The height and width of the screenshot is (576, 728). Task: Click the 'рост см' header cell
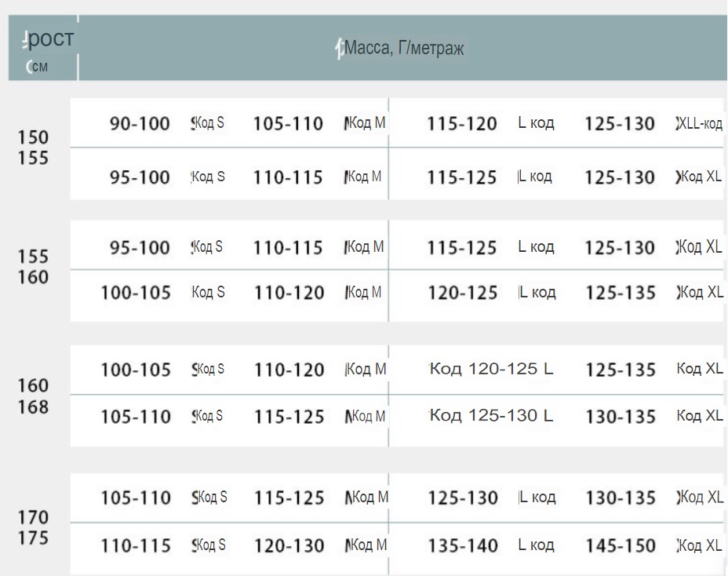click(x=43, y=49)
